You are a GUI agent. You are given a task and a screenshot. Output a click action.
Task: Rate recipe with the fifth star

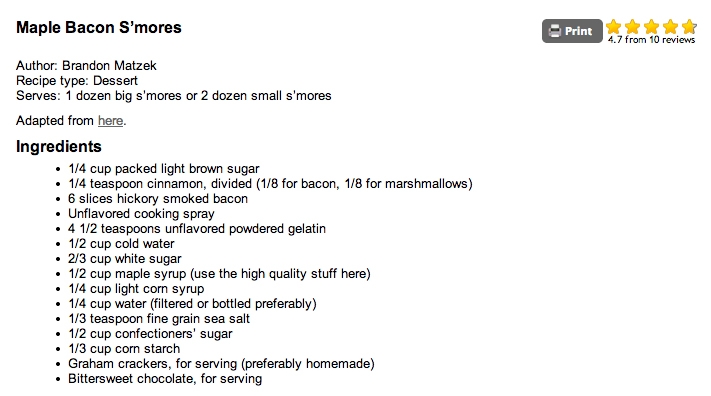[689, 27]
